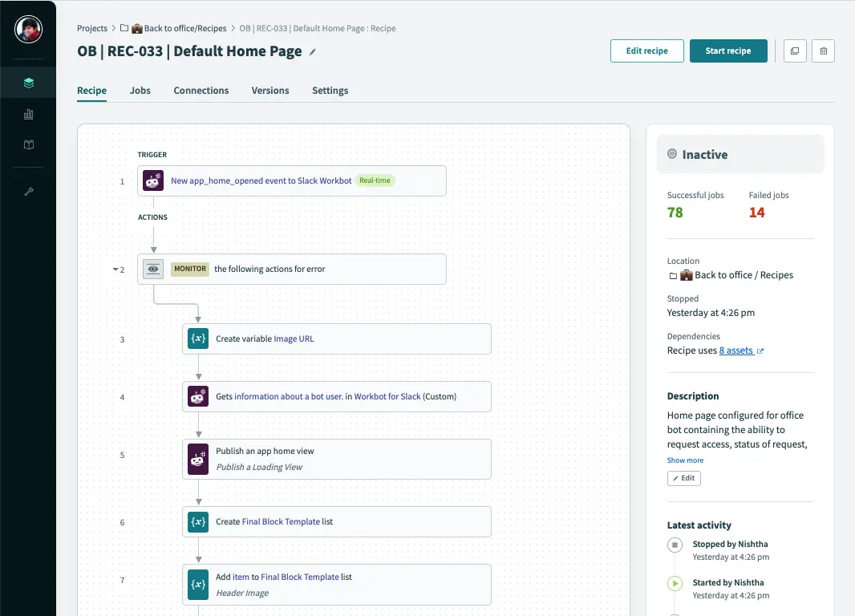The image size is (855, 616).
Task: Click the started play icon in Latest activity
Action: click(675, 583)
